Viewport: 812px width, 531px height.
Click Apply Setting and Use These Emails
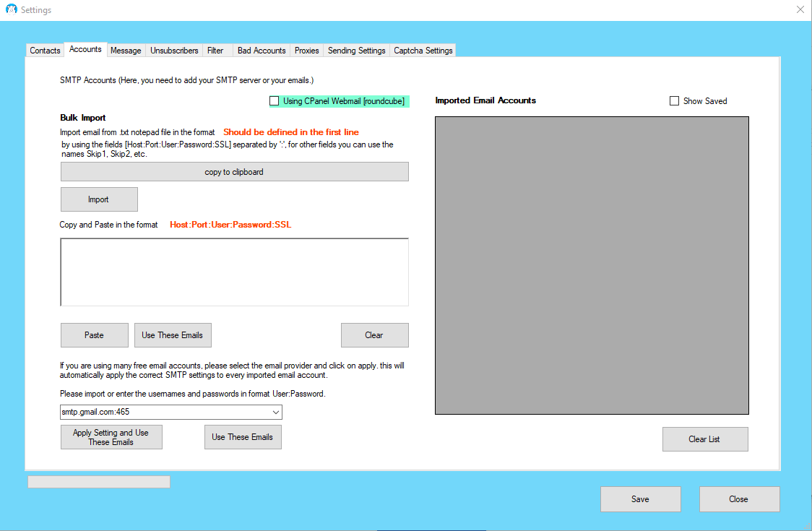[x=111, y=437]
